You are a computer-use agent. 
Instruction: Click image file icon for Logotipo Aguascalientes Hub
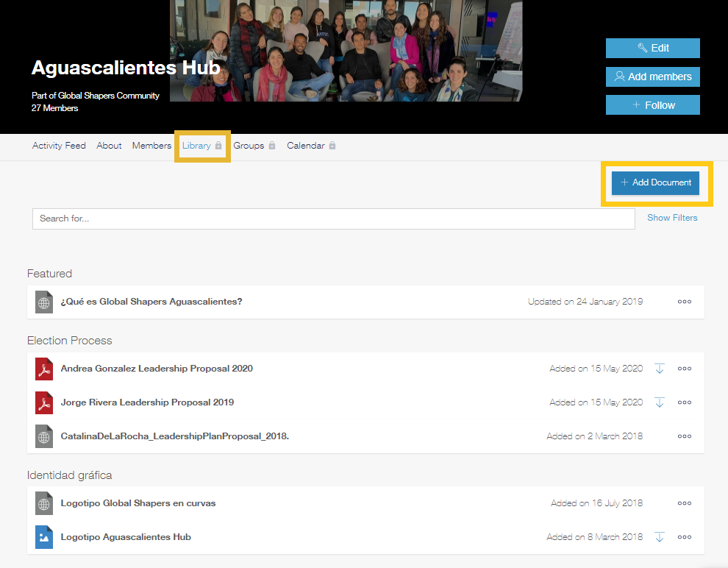click(x=44, y=537)
